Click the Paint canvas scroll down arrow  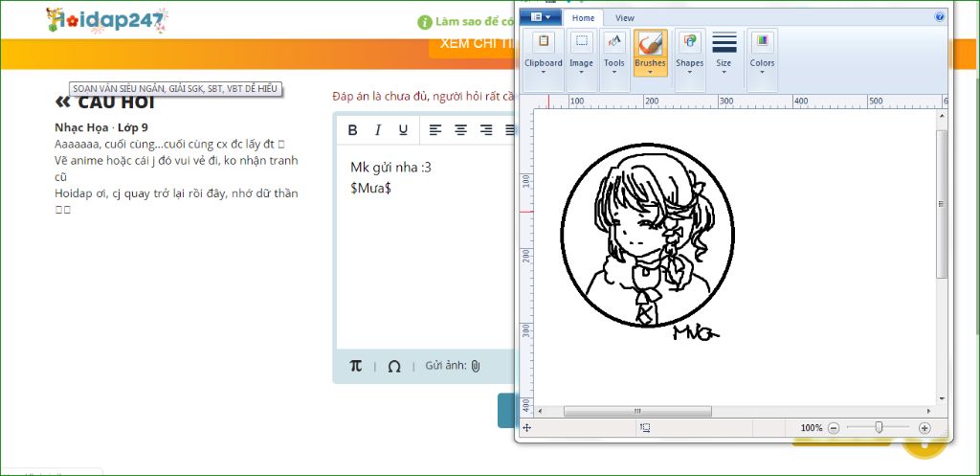tap(942, 397)
